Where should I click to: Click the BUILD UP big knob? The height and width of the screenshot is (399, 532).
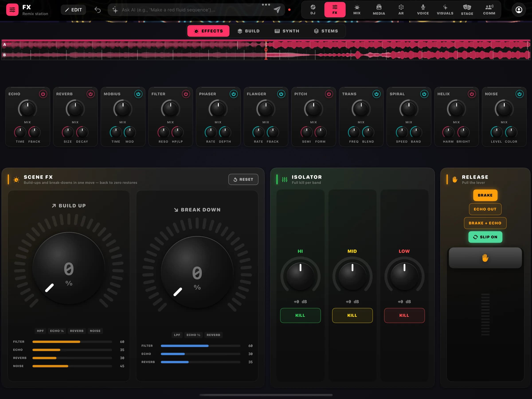(69, 268)
